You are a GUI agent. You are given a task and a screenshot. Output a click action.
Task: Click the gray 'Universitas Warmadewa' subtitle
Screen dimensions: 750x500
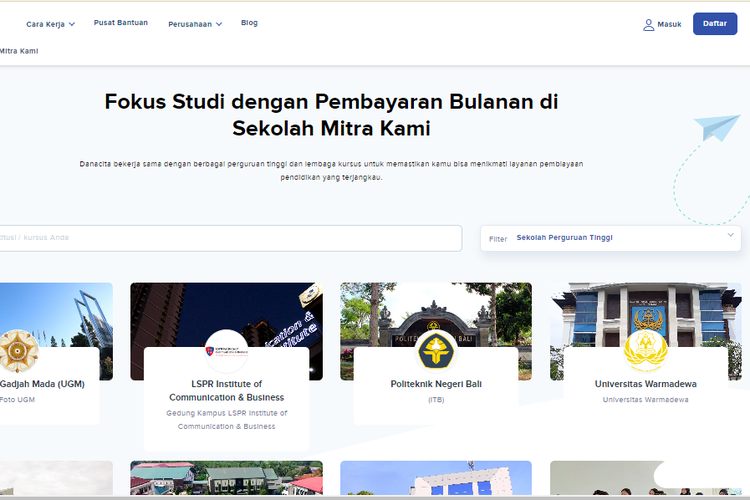(x=645, y=400)
